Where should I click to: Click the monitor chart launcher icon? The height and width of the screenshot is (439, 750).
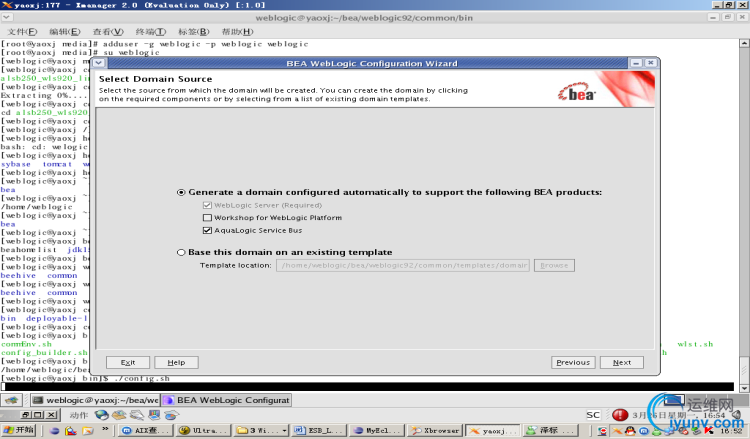coord(154,415)
